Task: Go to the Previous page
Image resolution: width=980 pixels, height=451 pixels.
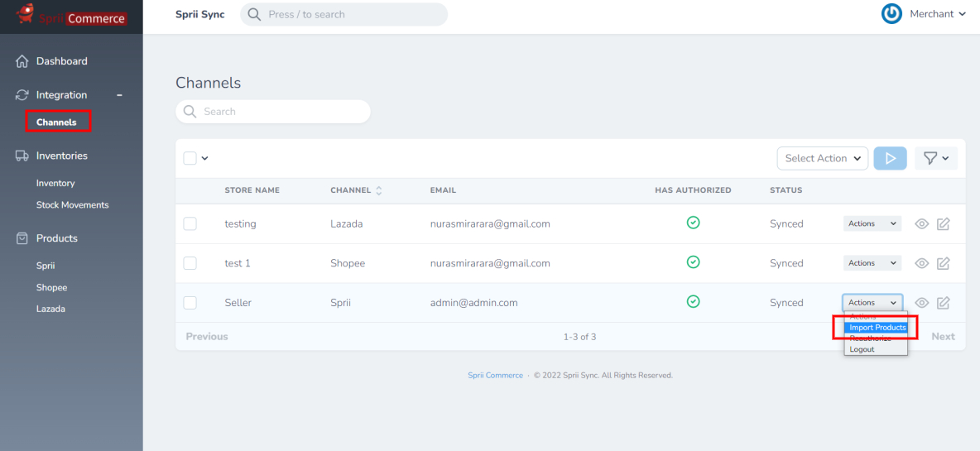Action: pos(207,337)
